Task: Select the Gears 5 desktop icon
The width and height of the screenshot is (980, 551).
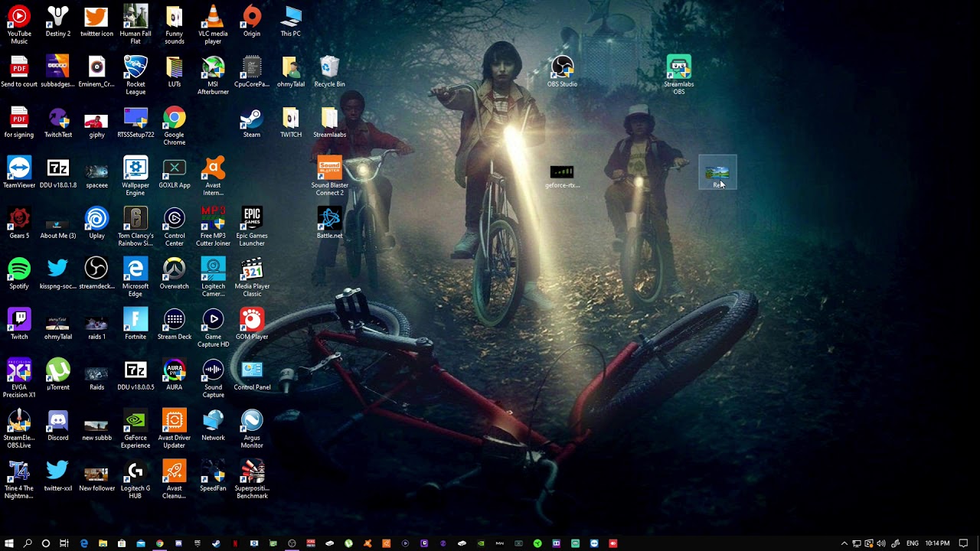Action: (x=19, y=223)
